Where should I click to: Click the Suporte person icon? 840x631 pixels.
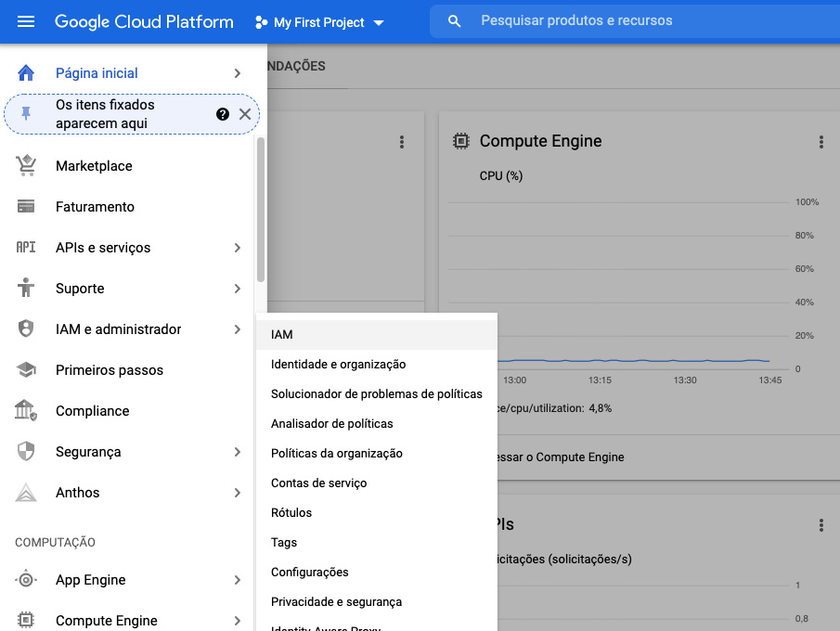(x=26, y=288)
